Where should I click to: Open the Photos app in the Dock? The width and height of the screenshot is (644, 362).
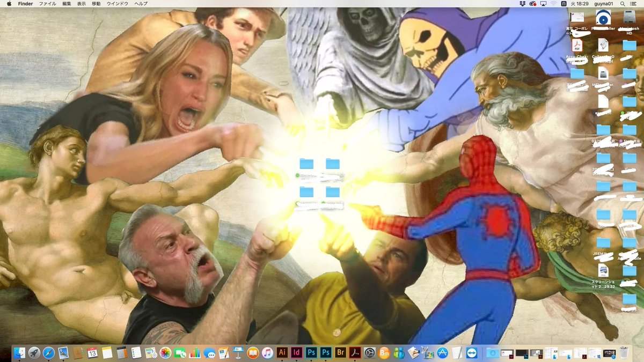point(165,352)
